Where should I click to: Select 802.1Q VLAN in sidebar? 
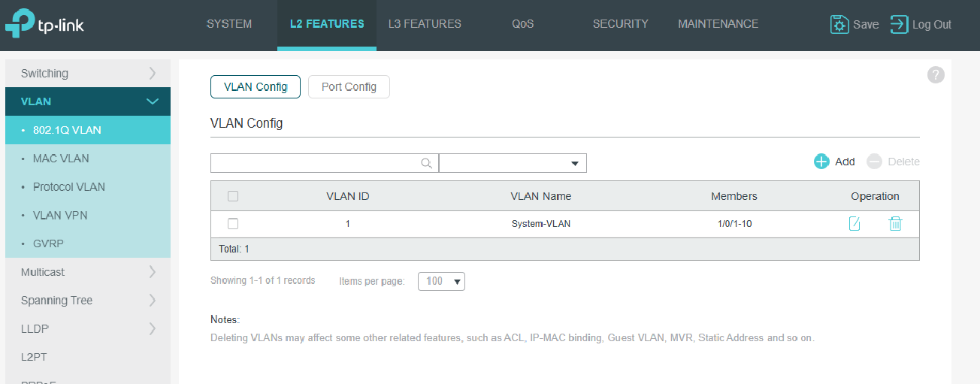[88, 130]
